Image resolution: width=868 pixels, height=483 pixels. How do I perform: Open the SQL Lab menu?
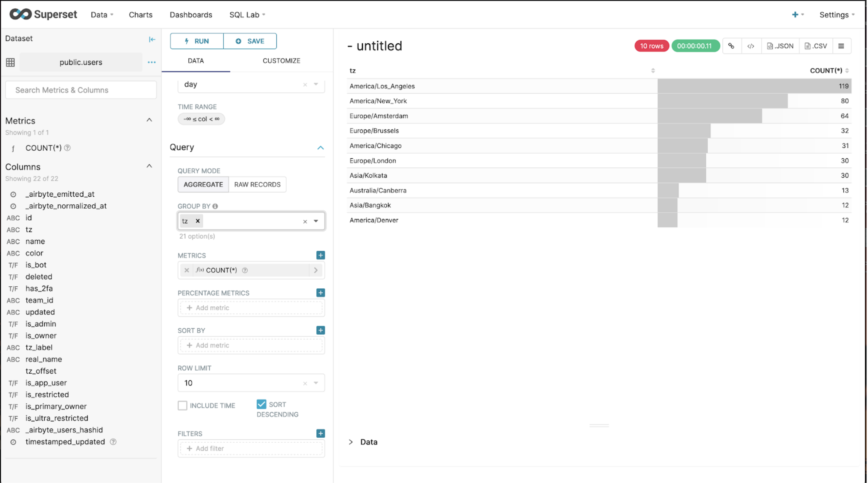coord(247,15)
